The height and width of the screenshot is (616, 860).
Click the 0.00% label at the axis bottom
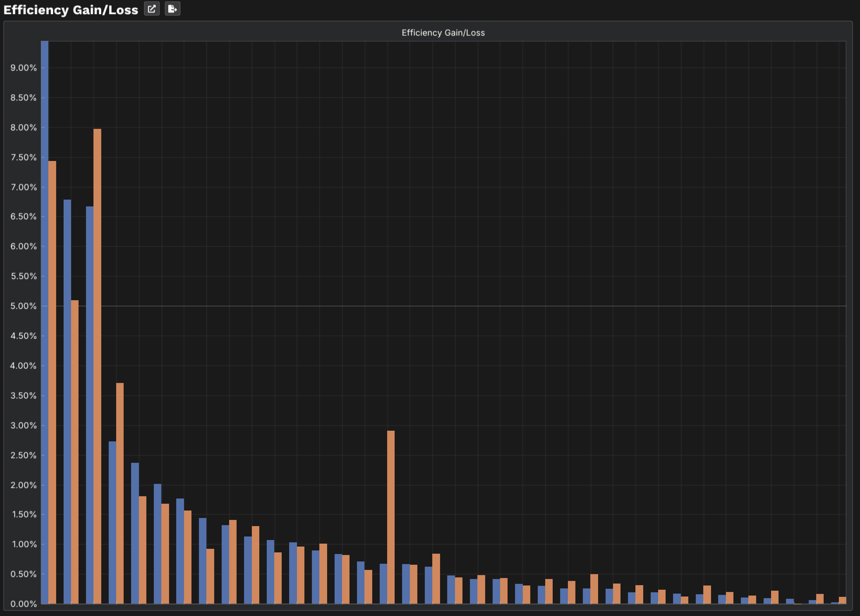(23, 604)
